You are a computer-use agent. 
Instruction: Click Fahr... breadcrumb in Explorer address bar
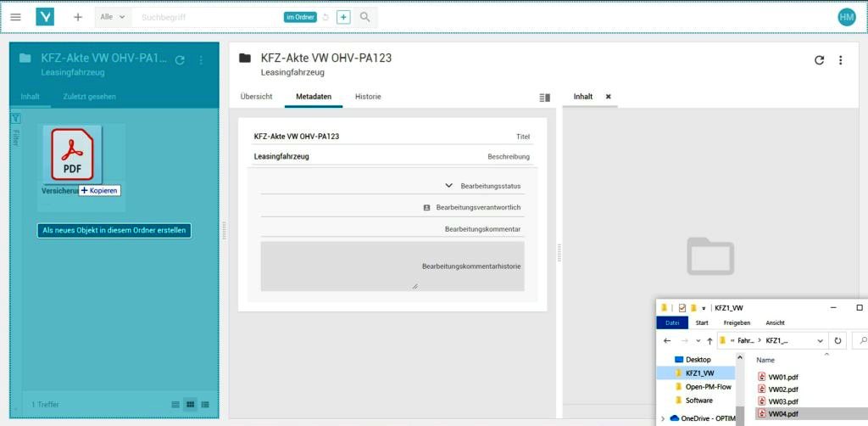[x=746, y=340]
